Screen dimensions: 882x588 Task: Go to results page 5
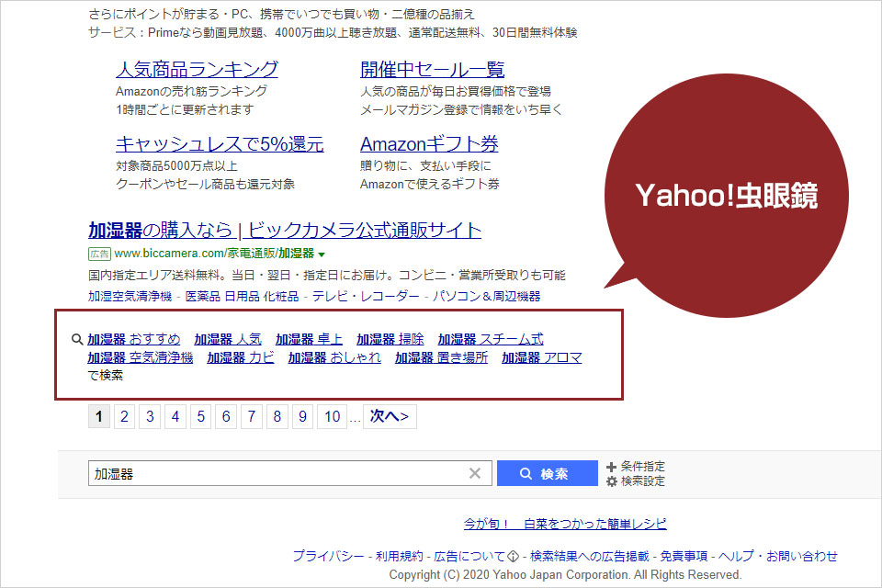[x=201, y=416]
